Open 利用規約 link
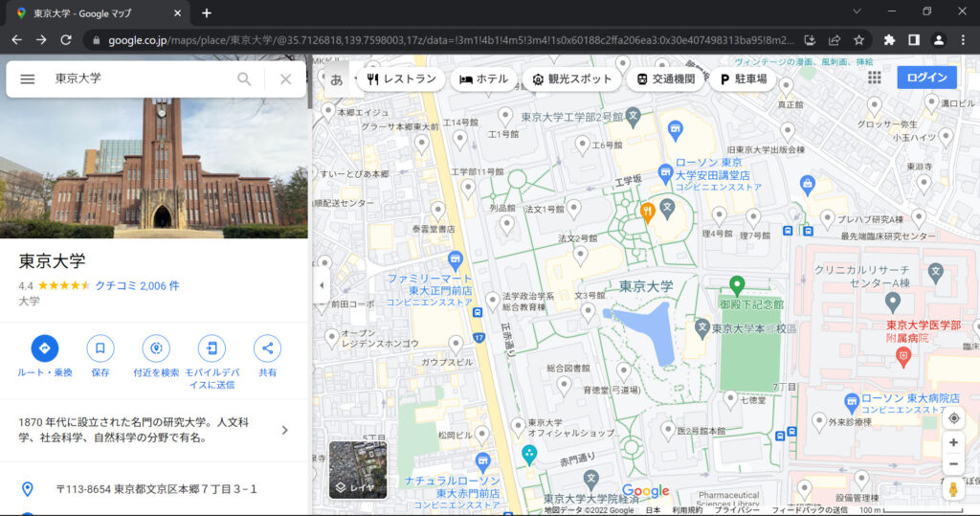This screenshot has height=516, width=980. [687, 510]
